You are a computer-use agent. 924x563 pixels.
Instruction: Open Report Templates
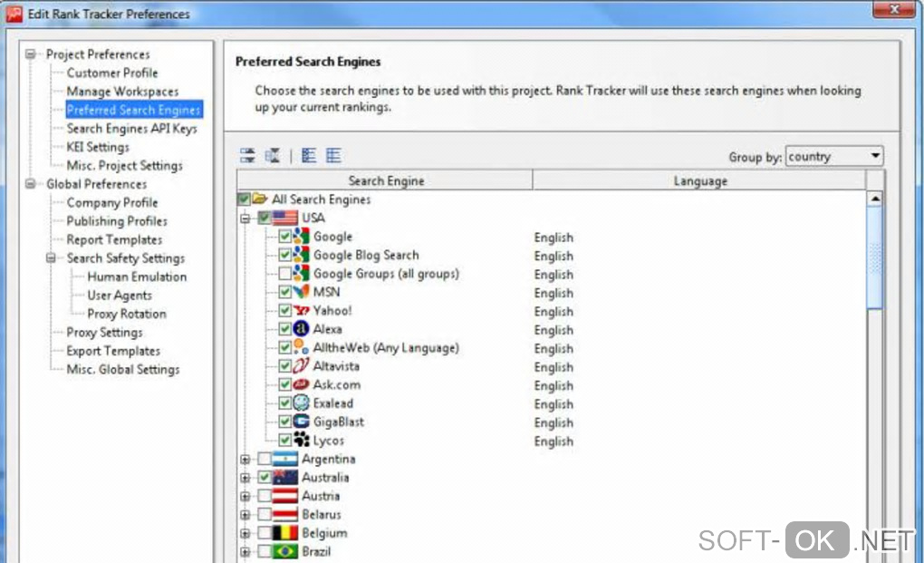(114, 240)
